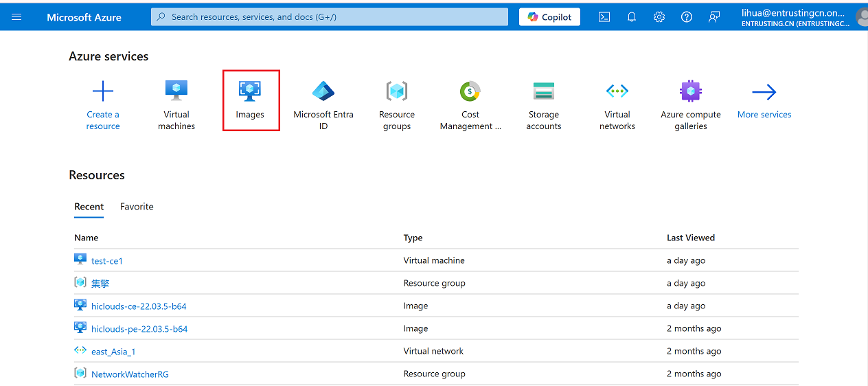The height and width of the screenshot is (386, 868).
Task: Click the Virtual machine type cell
Action: (434, 260)
